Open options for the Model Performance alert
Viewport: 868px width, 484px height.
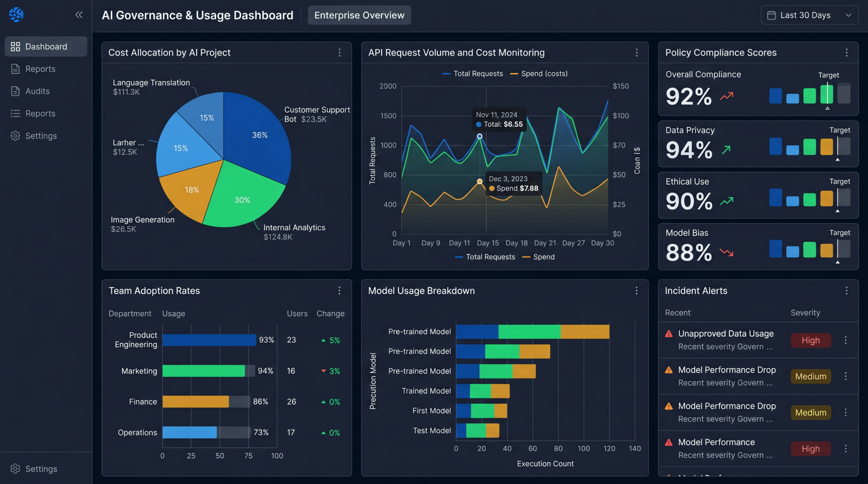(x=846, y=448)
